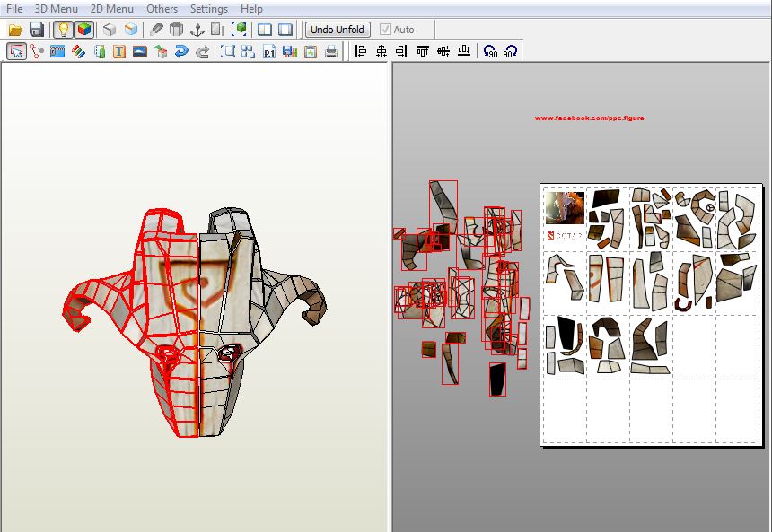Screen dimensions: 772x532
Task: Open the File menu
Action: click(14, 9)
